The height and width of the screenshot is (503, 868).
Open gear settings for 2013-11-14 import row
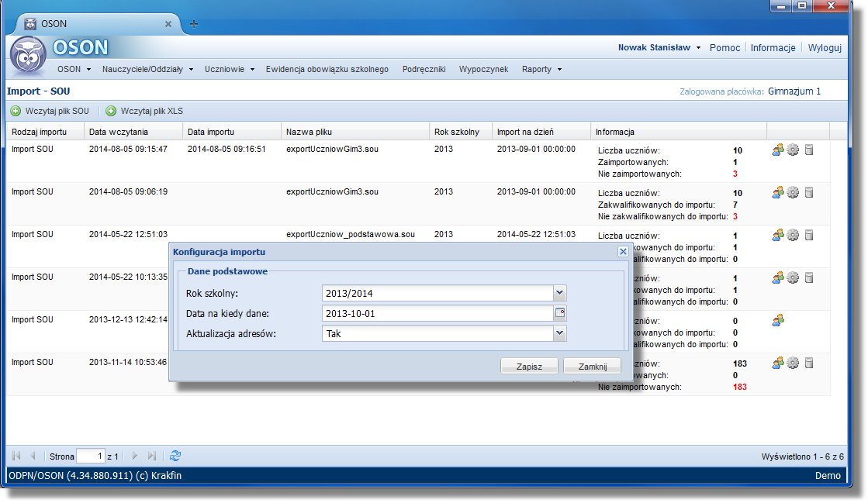point(794,363)
